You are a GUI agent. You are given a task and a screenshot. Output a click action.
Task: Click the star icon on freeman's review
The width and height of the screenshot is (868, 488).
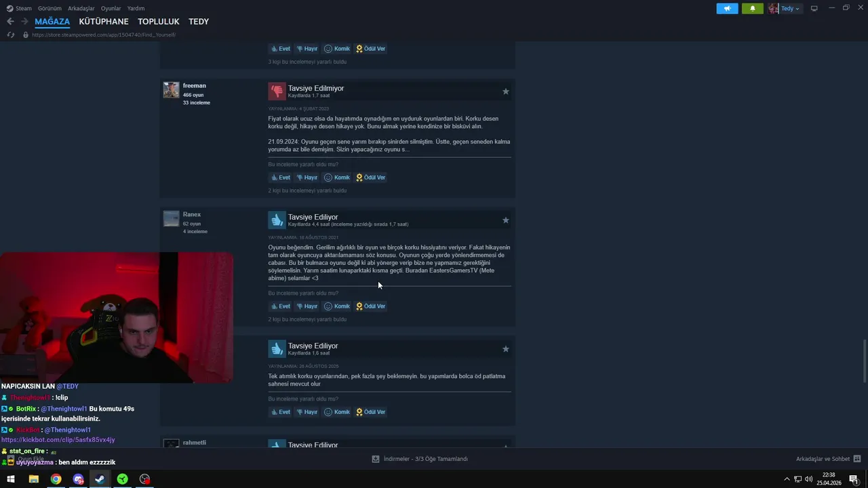coord(505,91)
